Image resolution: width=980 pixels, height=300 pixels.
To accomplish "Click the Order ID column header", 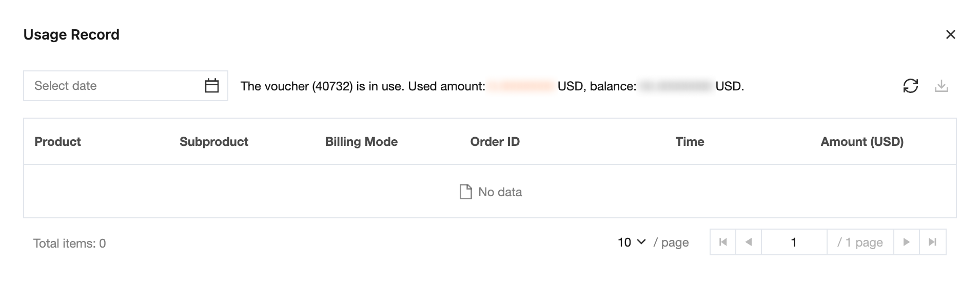I will (495, 142).
